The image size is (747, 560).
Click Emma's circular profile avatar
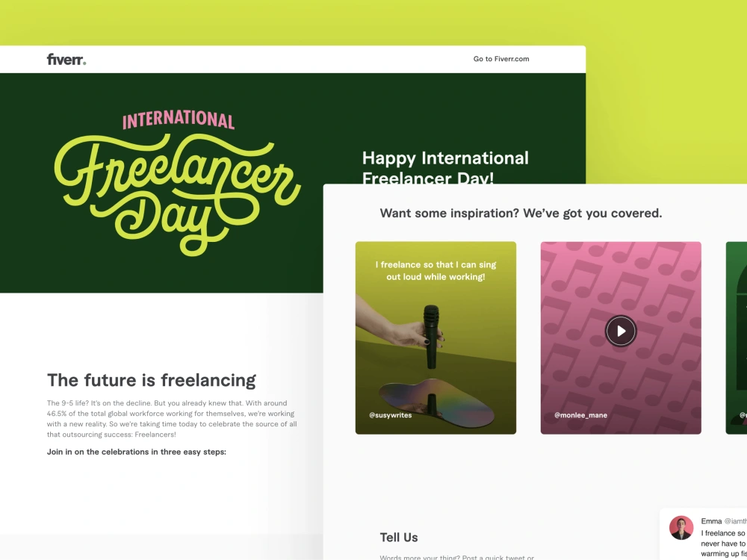(x=681, y=527)
